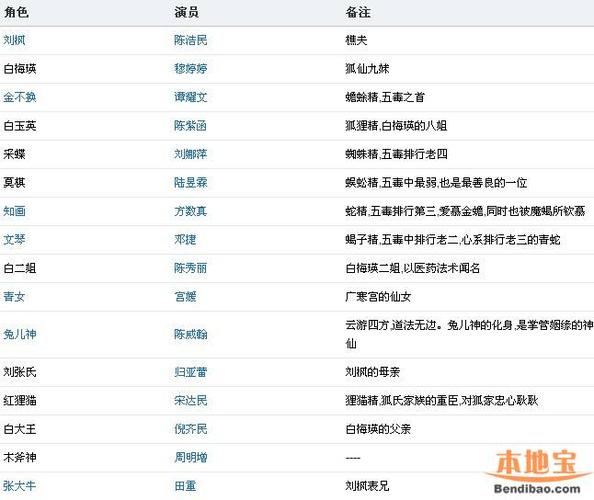Select the note 蜘蛛精,五毒排行老四
Image resolution: width=594 pixels, height=500 pixels.
point(396,154)
